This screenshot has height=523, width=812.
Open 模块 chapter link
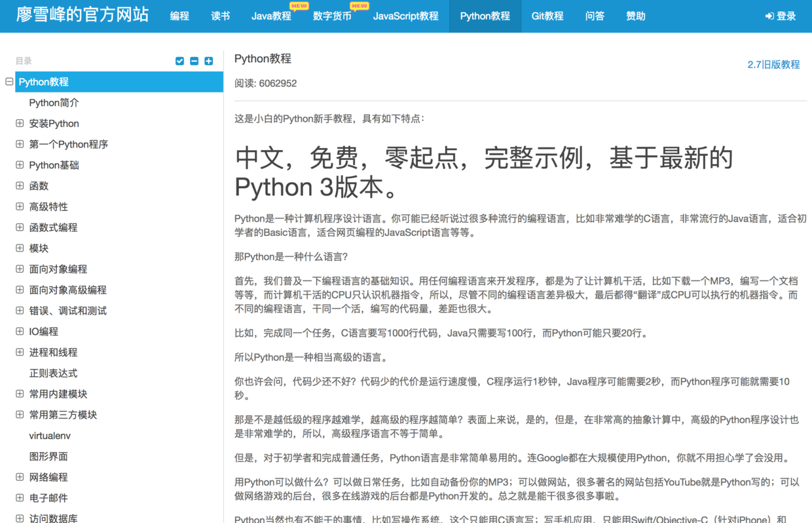click(39, 248)
